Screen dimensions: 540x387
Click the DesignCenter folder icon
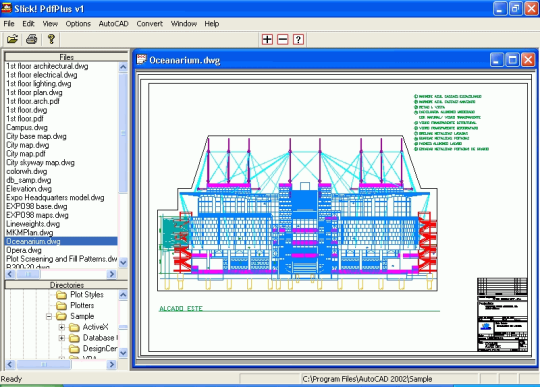(x=74, y=349)
